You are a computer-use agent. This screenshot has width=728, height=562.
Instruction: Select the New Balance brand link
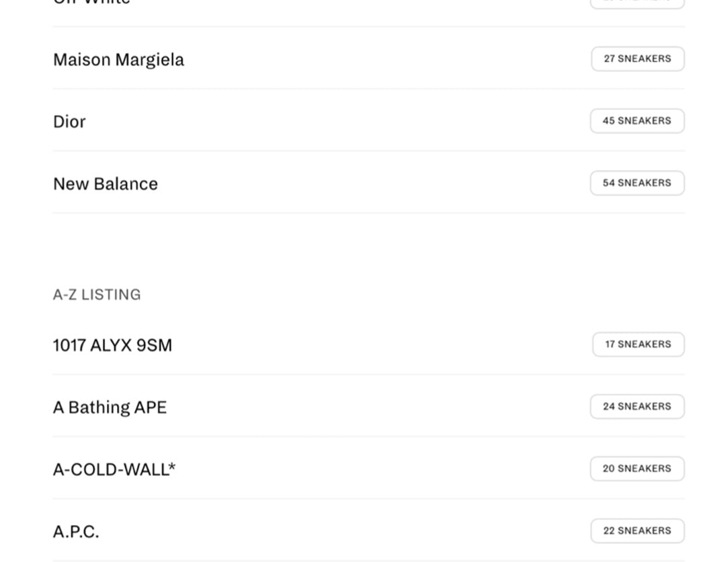coord(106,184)
